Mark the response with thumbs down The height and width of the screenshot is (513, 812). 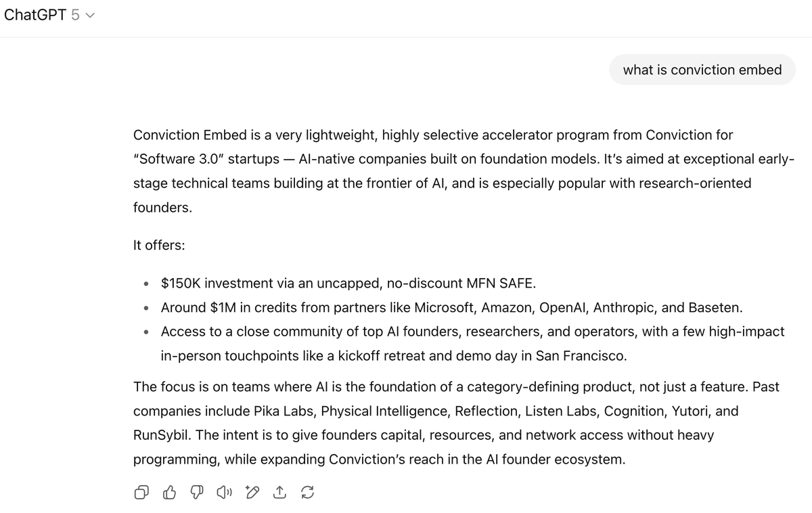click(197, 493)
